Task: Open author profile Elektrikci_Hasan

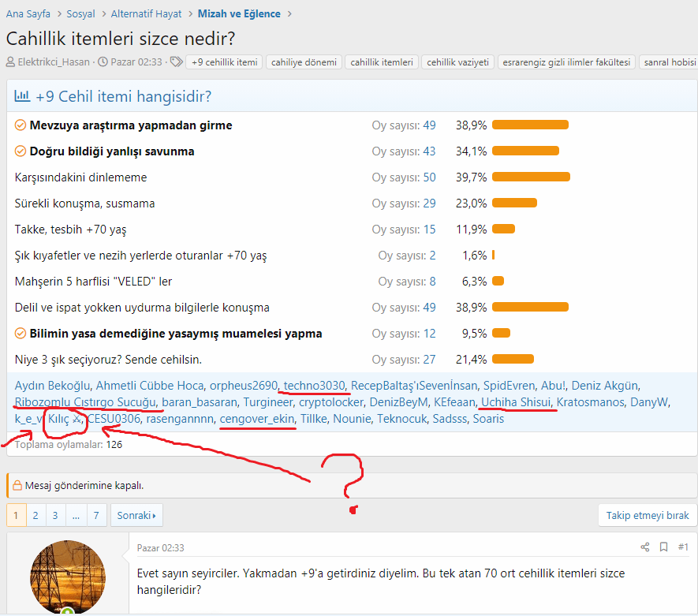Action: (54, 62)
